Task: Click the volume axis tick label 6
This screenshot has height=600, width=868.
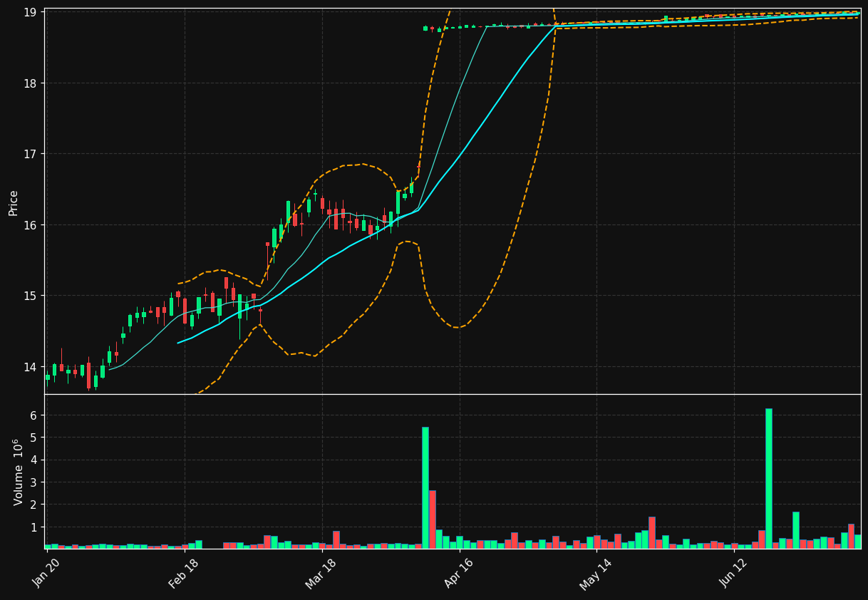Action: coord(33,415)
